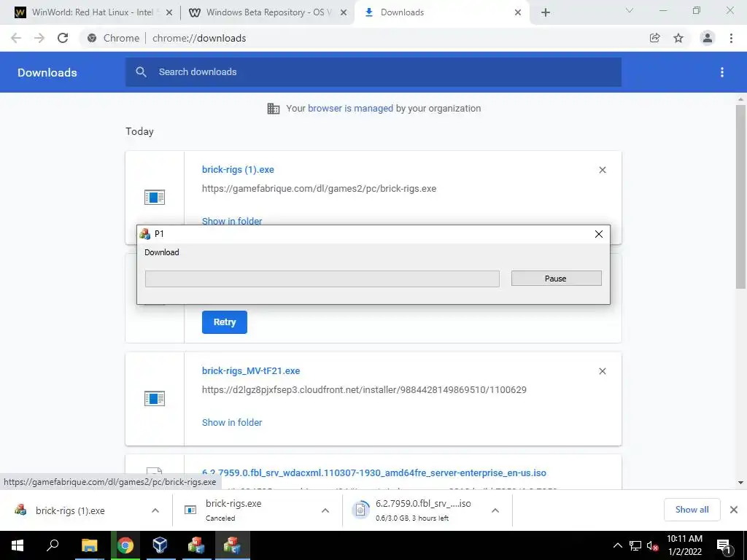747x560 pixels.
Task: Click the Downloads page heading
Action: tap(47, 72)
